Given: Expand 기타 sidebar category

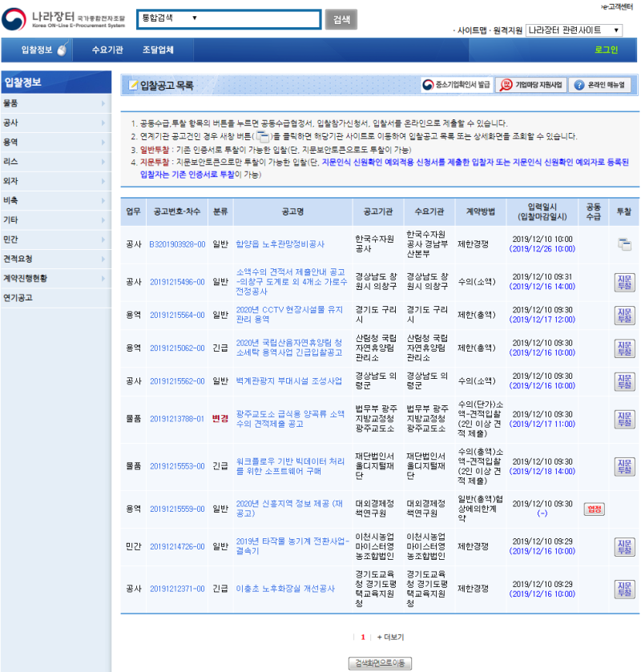Looking at the screenshot, I should click(56, 219).
